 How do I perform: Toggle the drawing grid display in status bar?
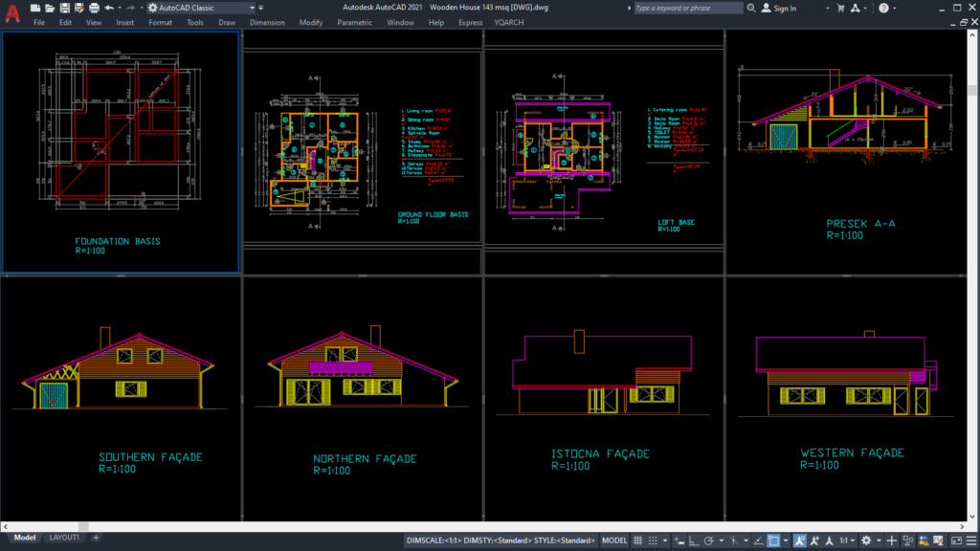pyautogui.click(x=637, y=540)
